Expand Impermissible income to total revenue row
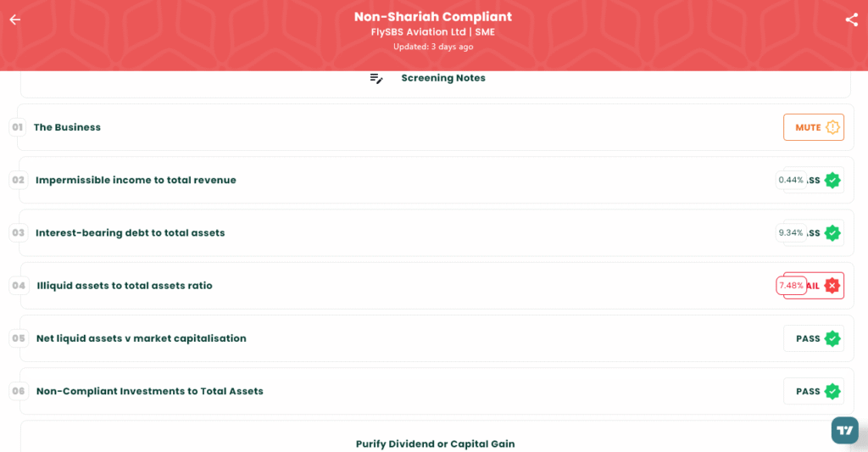 point(437,180)
